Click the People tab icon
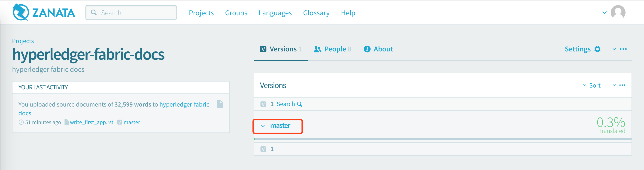The width and height of the screenshot is (644, 170). 317,49
